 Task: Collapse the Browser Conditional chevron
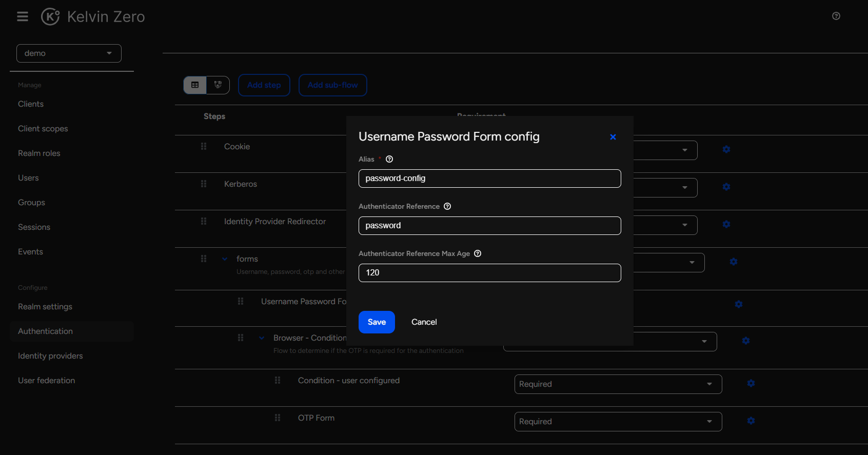tap(262, 338)
